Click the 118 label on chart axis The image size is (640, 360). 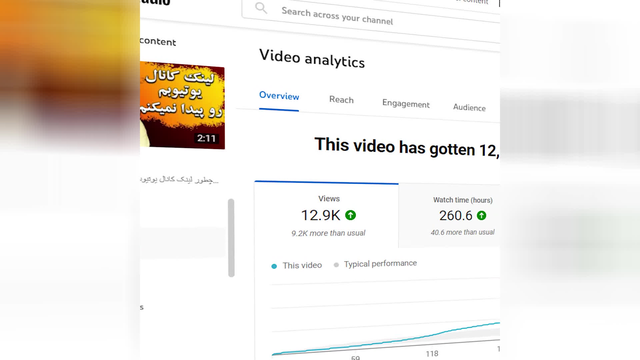click(432, 353)
